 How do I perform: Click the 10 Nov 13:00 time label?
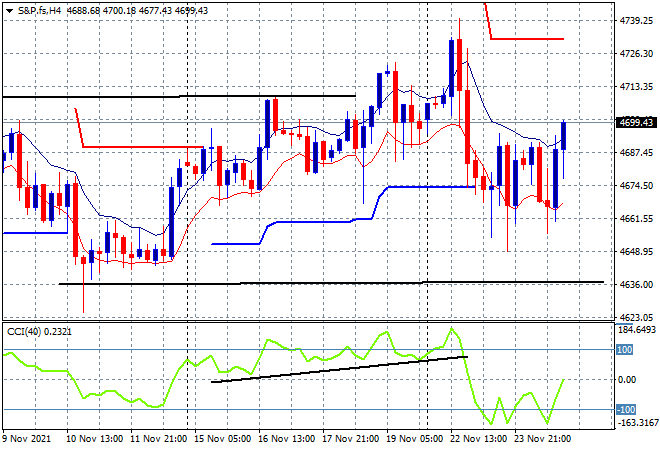coord(95,439)
